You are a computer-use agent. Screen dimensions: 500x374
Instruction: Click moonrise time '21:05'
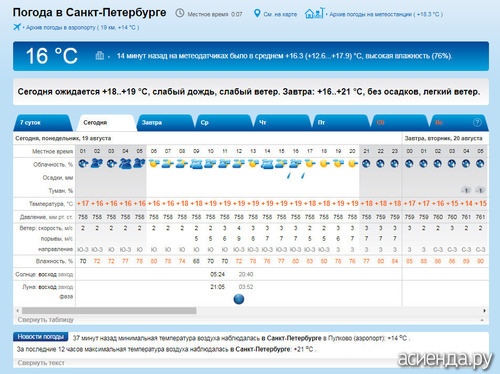tap(217, 287)
